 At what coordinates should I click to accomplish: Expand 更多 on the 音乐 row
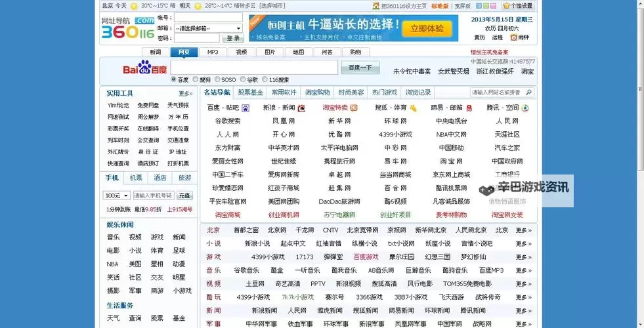coord(524,270)
